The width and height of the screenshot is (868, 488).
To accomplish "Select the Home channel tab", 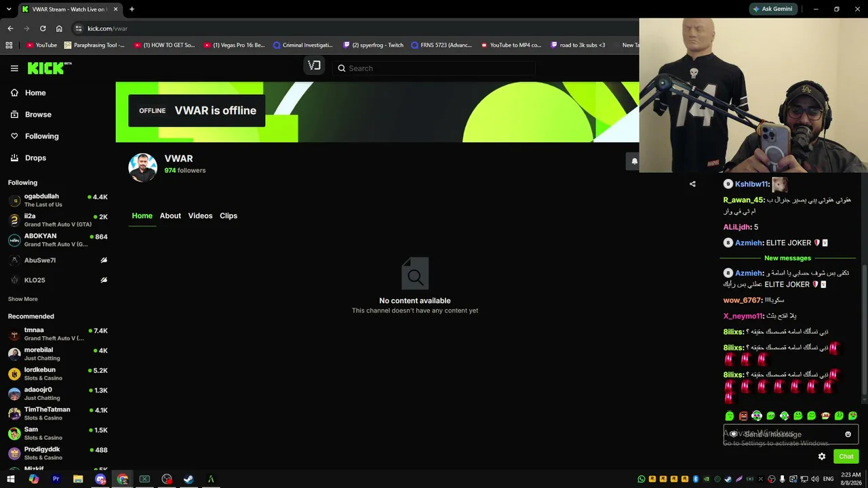I will coord(142,216).
